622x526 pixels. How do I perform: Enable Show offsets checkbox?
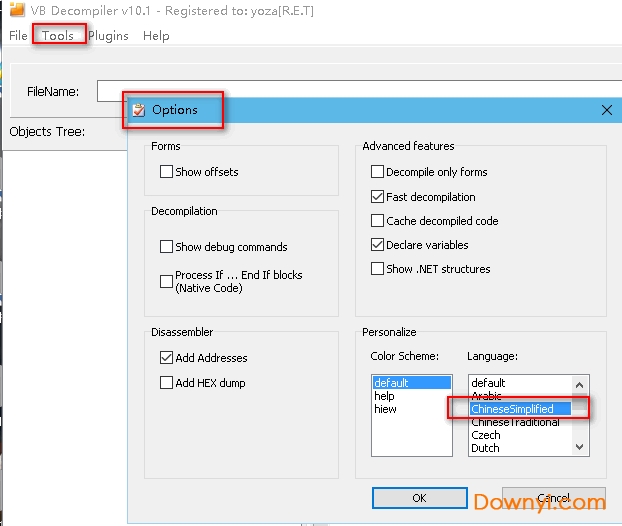click(x=166, y=172)
